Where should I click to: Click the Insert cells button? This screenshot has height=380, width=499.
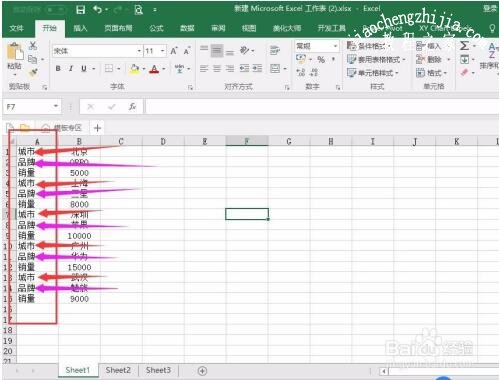click(x=429, y=46)
